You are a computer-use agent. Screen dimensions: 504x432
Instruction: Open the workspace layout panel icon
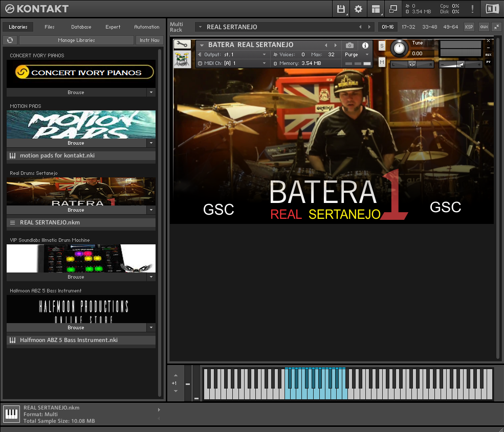(376, 9)
